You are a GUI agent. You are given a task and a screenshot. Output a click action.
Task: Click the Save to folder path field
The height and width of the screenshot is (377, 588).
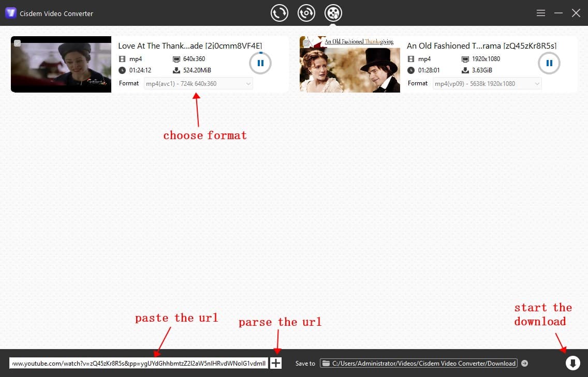coord(419,363)
